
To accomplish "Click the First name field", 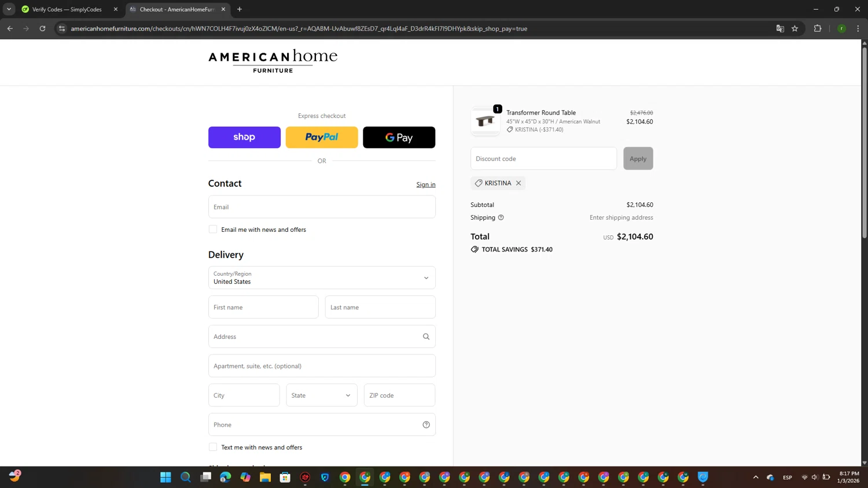I will pyautogui.click(x=263, y=307).
